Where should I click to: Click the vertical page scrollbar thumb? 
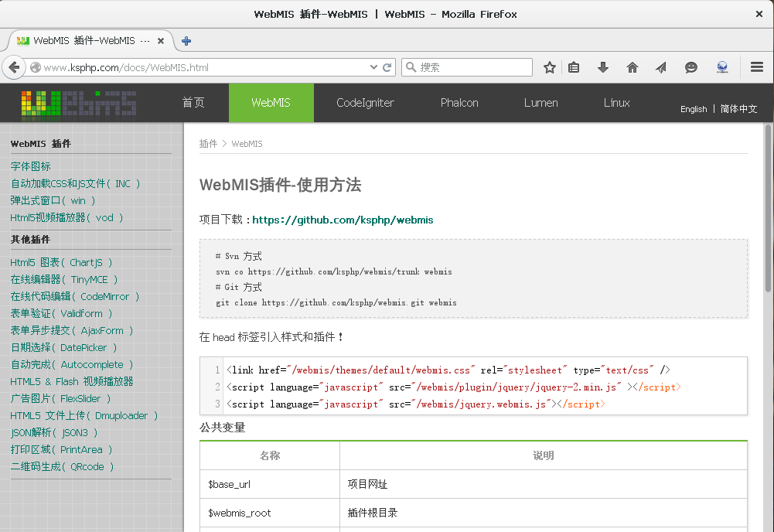(768, 208)
